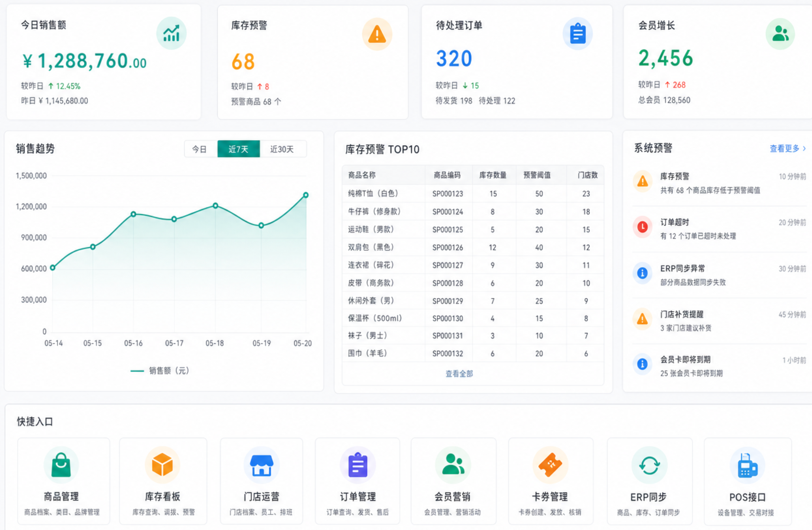Click the 围巾（羊毛）row name
The image size is (812, 530).
[x=368, y=353]
